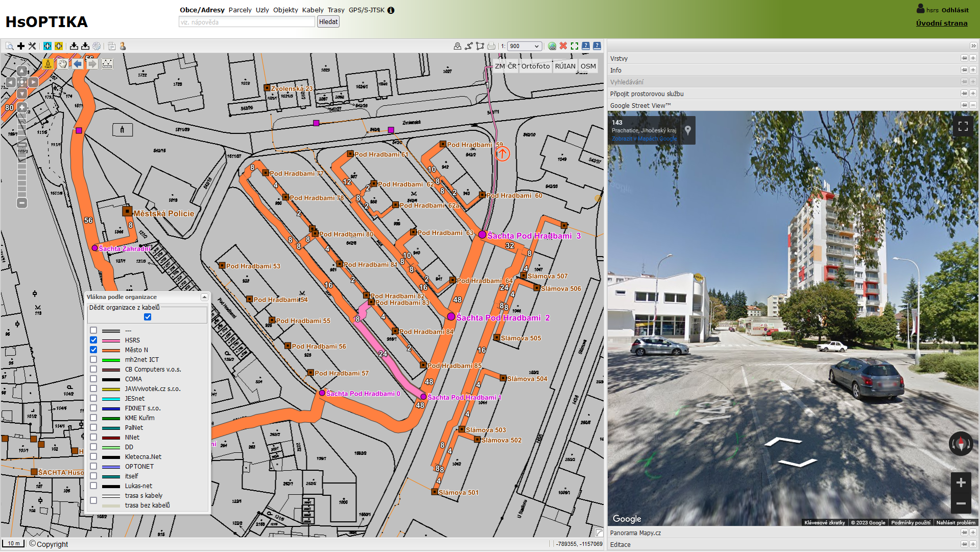Switch base map to Ortofoto
This screenshot has width=980, height=552.
535,66
